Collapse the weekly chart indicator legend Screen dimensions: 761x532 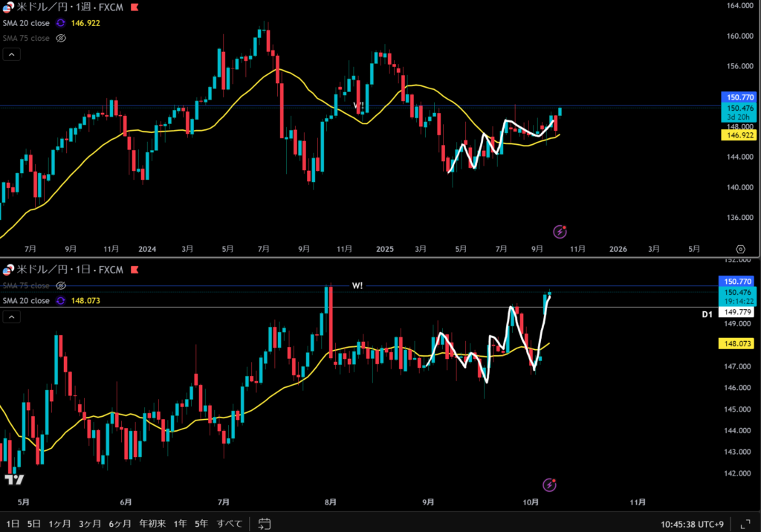pos(12,54)
